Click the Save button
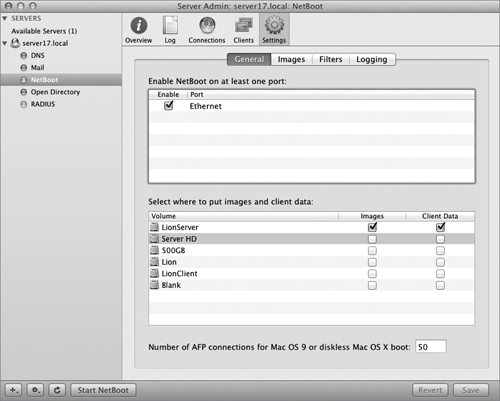This screenshot has width=500, height=401. tap(471, 390)
